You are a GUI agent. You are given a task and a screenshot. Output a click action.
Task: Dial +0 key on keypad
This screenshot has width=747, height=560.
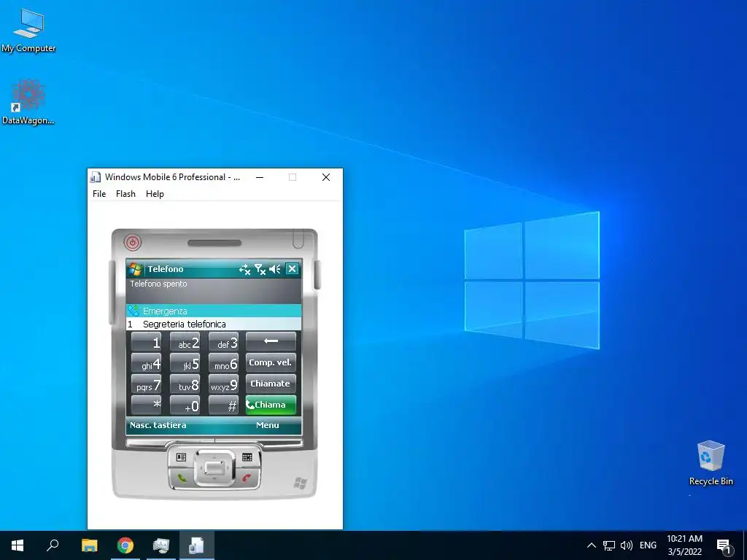click(185, 405)
